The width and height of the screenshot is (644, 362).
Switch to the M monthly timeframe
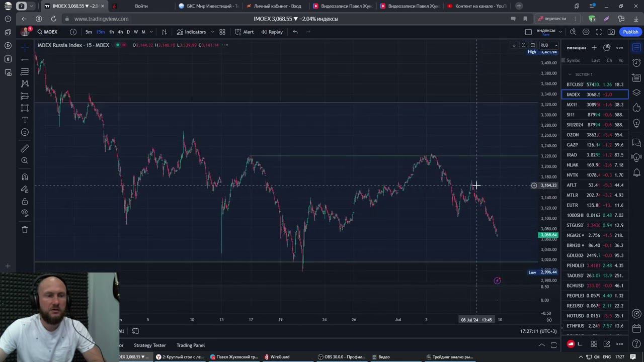pyautogui.click(x=143, y=32)
